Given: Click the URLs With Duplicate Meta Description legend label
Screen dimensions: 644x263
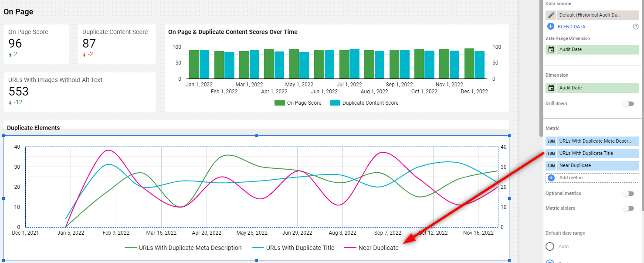Looking at the screenshot, I should (190, 248).
